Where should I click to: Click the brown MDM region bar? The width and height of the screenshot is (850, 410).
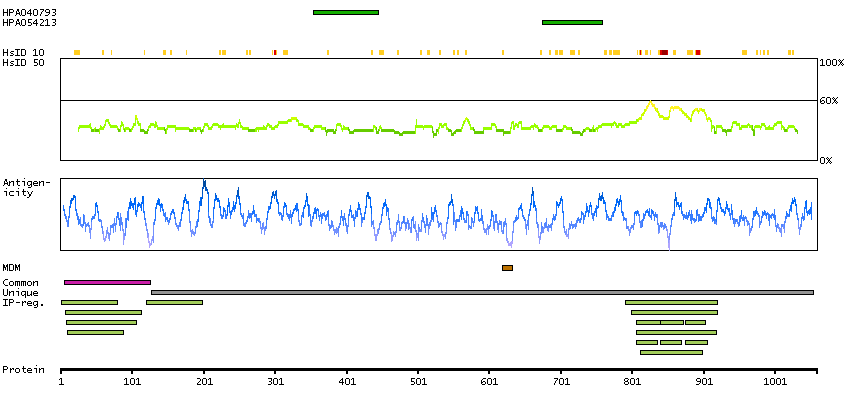coord(507,268)
